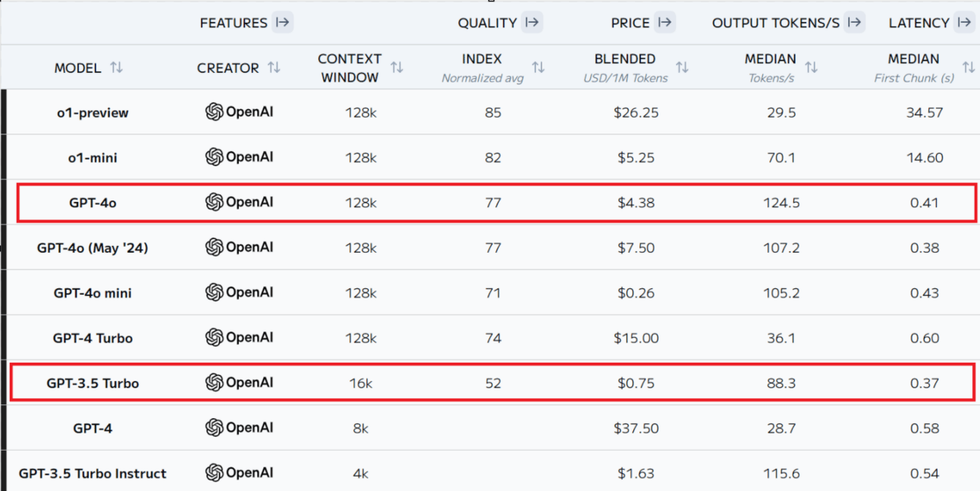This screenshot has width=980, height=491.
Task: Click the CONTEXT WINDOW column header
Action: [x=349, y=68]
